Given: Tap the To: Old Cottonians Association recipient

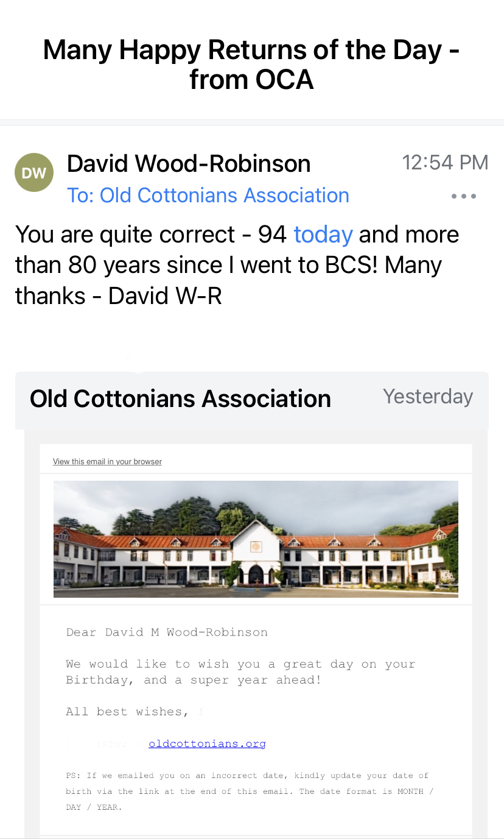Looking at the screenshot, I should [208, 196].
